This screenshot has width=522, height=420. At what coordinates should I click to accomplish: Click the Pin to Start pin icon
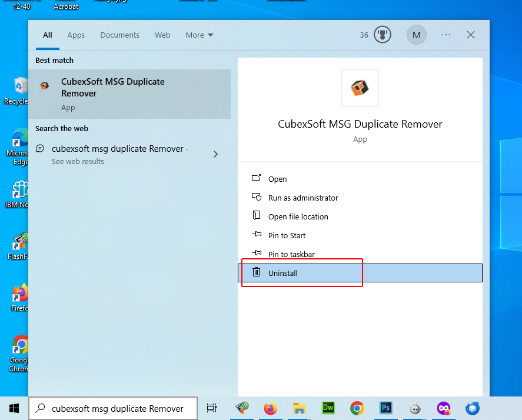257,234
